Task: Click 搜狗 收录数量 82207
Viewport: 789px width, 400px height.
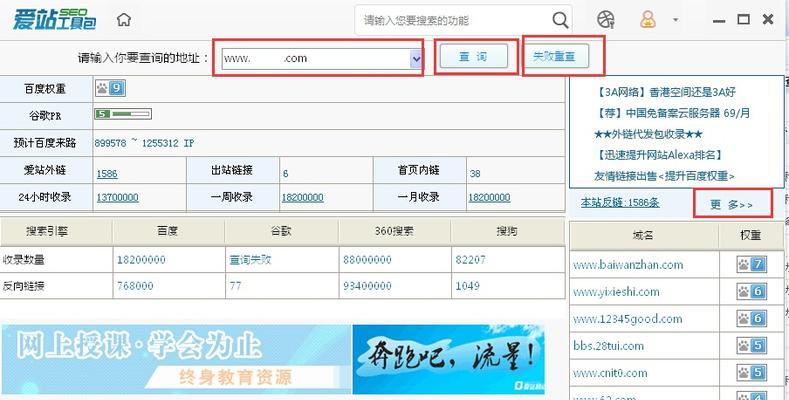Action: (470, 260)
